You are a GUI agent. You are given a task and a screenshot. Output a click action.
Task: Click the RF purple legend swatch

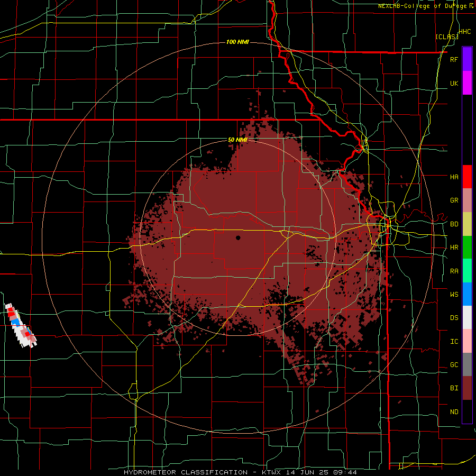467,59
